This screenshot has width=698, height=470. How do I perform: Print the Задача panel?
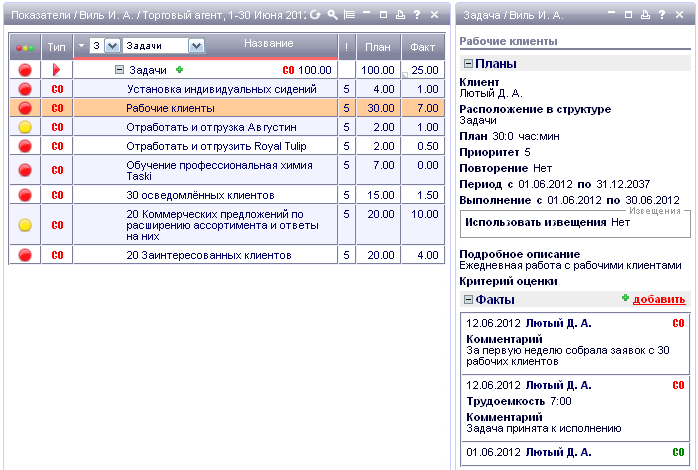pyautogui.click(x=645, y=15)
